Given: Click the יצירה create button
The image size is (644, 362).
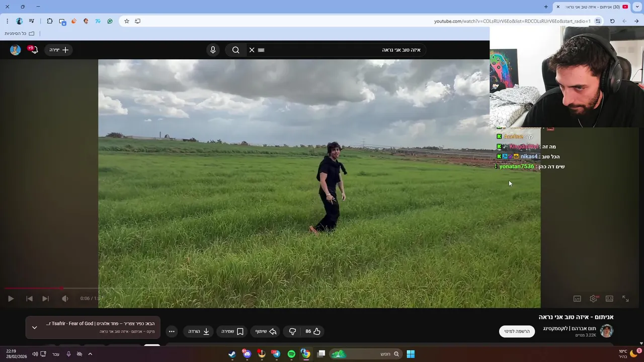Looking at the screenshot, I should 59,50.
